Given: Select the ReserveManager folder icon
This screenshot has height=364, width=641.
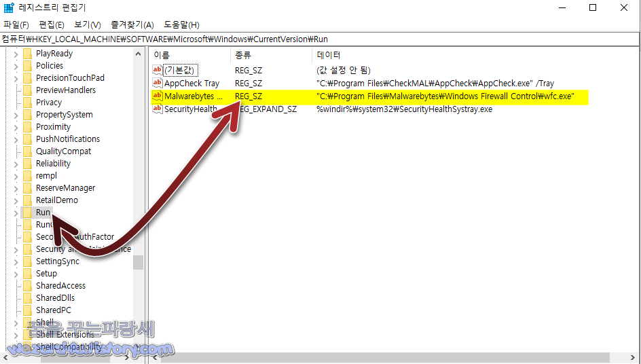Looking at the screenshot, I should coord(27,188).
